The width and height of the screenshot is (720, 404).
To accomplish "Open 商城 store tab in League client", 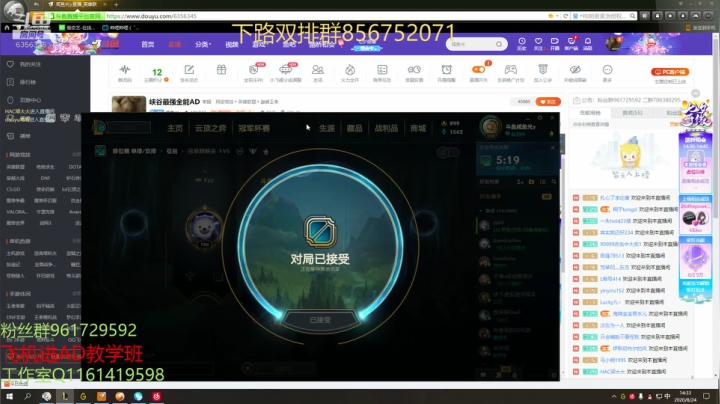I will pyautogui.click(x=418, y=128).
